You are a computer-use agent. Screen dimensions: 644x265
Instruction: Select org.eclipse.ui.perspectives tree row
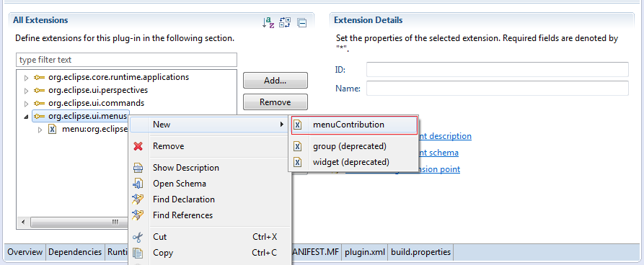pos(98,90)
